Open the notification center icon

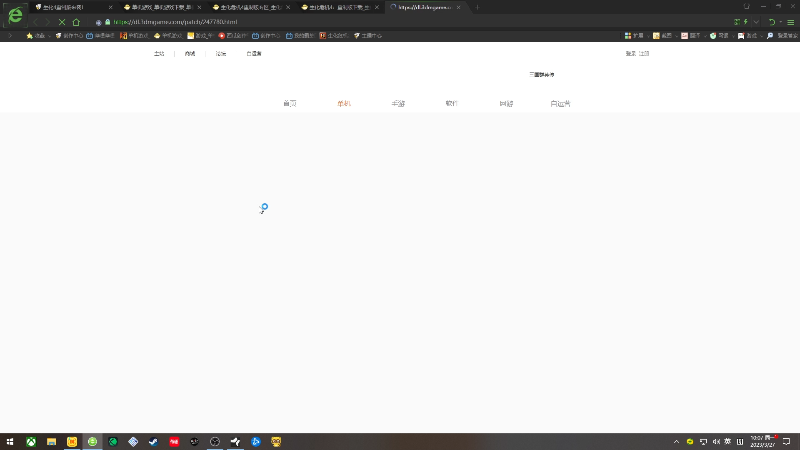click(x=787, y=442)
